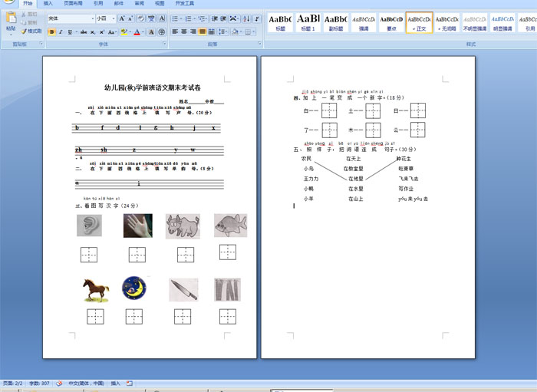Click the Clear Formatting eraser icon
The image size is (537, 392).
[x=140, y=18]
